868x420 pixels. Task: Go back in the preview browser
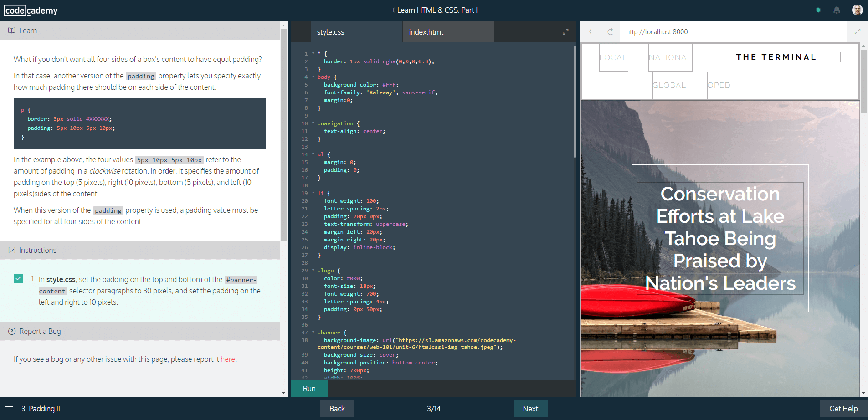coord(591,31)
